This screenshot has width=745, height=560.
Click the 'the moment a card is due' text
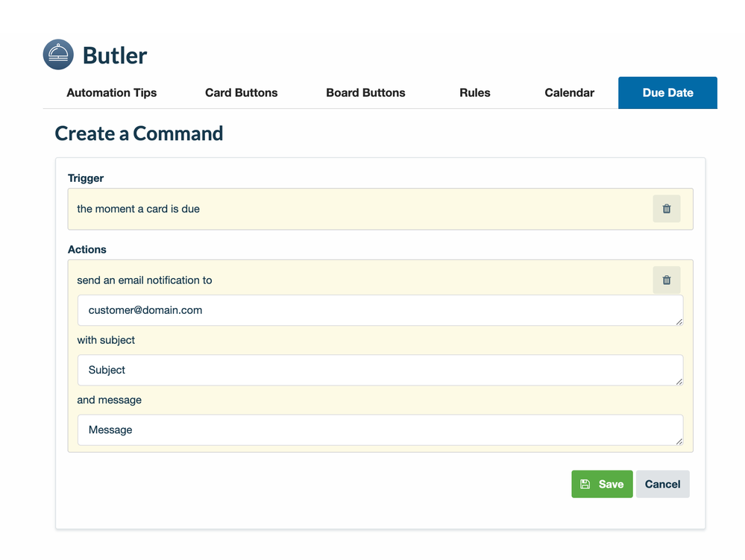[x=138, y=209]
